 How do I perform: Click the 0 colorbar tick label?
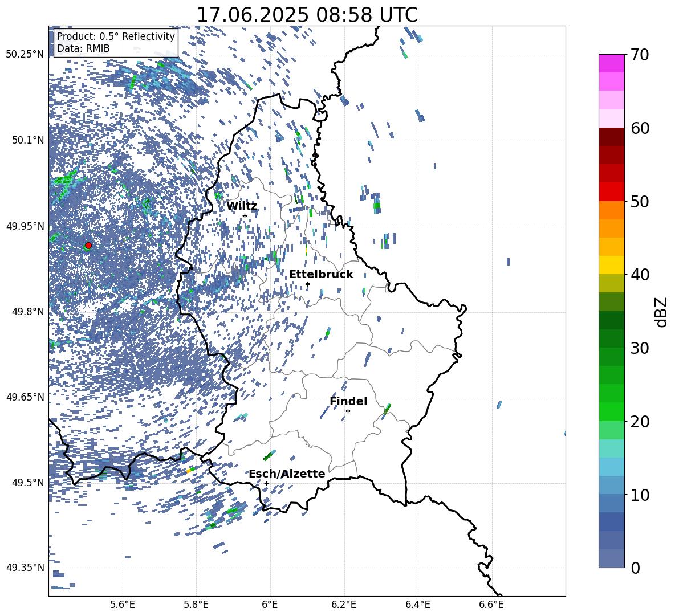pos(635,568)
